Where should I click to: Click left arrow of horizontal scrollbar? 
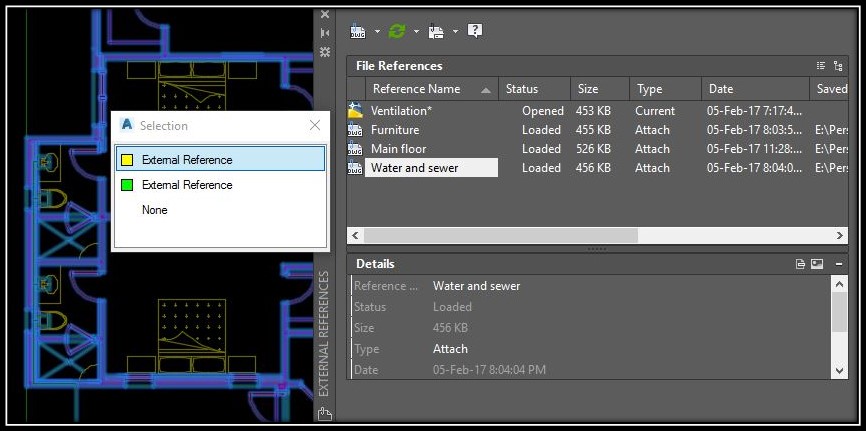[355, 236]
